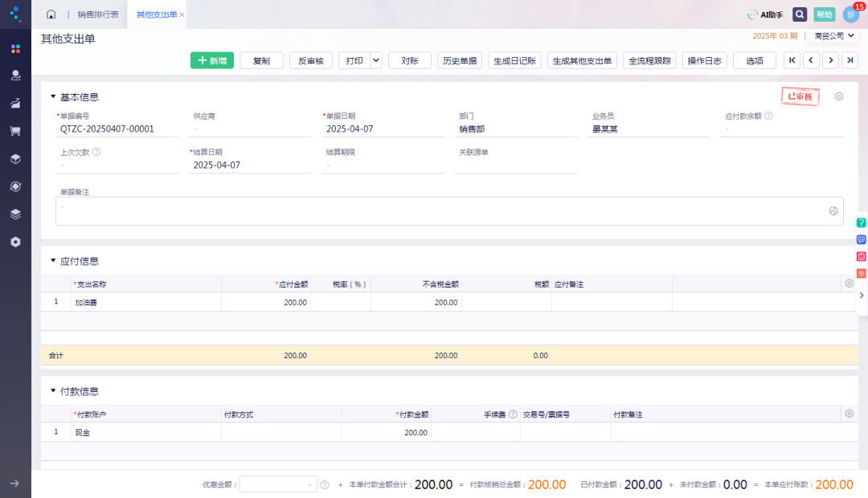Open basic info section settings gear
The image size is (868, 498).
pos(838,96)
